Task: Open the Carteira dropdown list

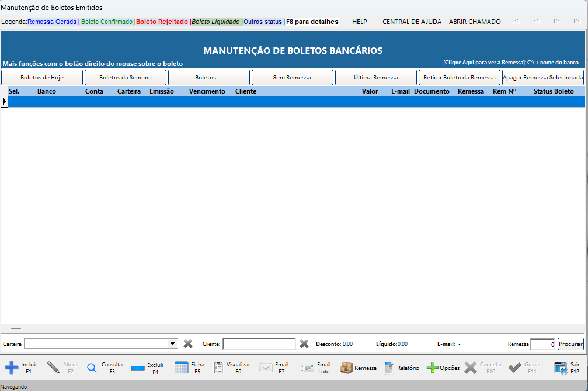Action: 172,344
